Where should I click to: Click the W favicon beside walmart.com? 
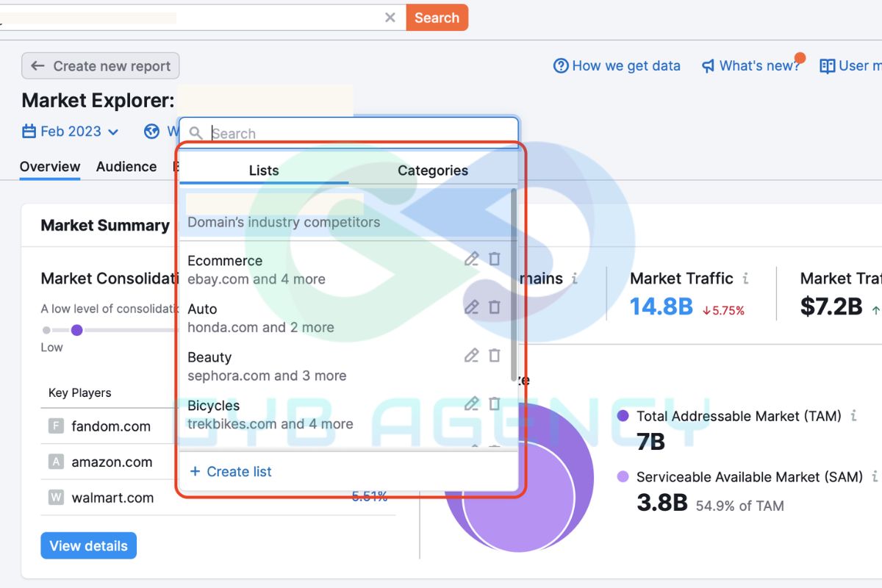coord(56,498)
